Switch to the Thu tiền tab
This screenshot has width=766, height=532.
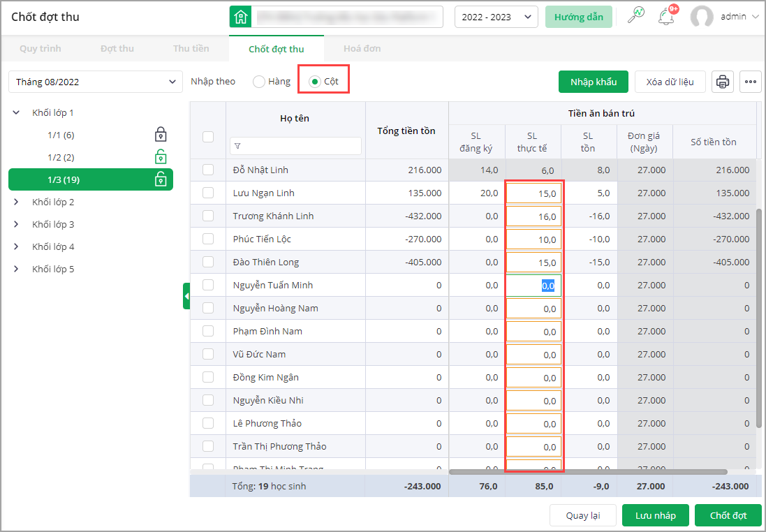pos(191,49)
